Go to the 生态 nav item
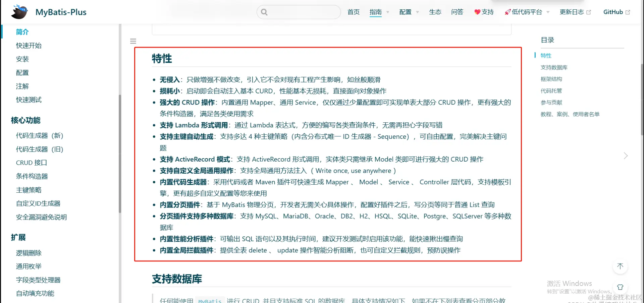This screenshot has width=644, height=303. (435, 12)
